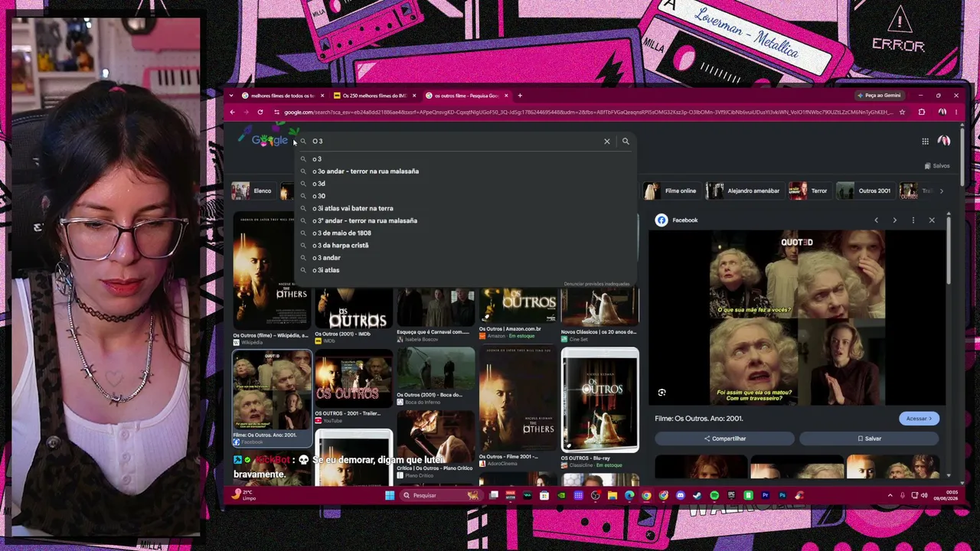Open Premiere Pro from the taskbar
Viewport: 980px width, 551px height.
[x=765, y=495]
